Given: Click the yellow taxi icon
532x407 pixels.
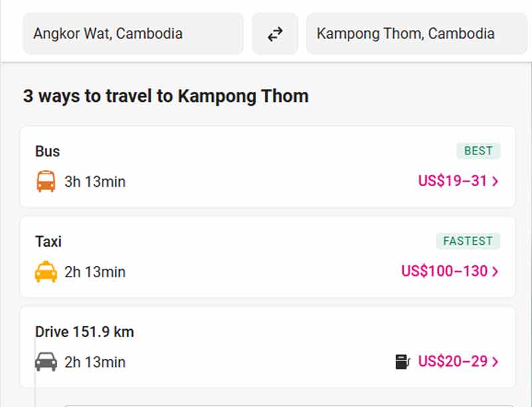Looking at the screenshot, I should pos(46,271).
